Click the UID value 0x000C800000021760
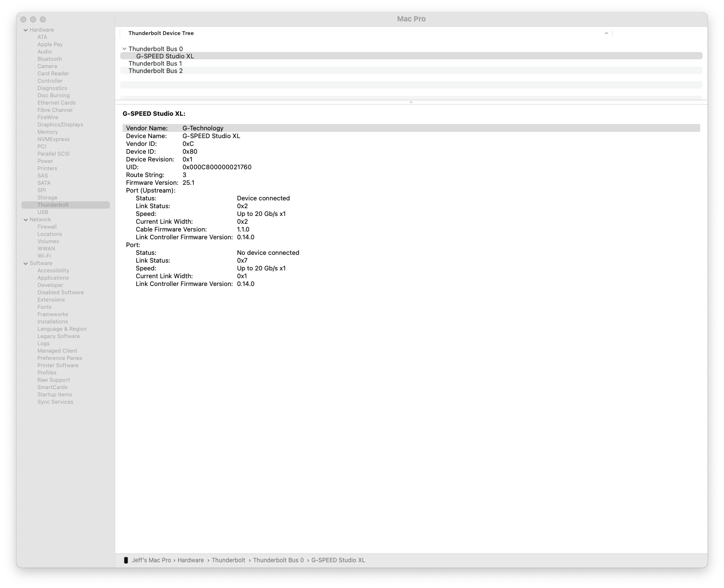724x588 pixels. 217,167
